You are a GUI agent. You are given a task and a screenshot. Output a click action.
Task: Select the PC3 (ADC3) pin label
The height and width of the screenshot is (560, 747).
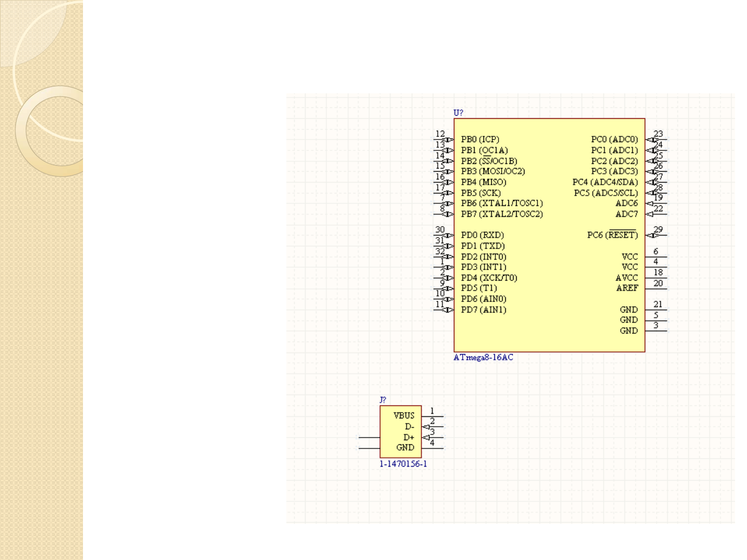click(615, 171)
